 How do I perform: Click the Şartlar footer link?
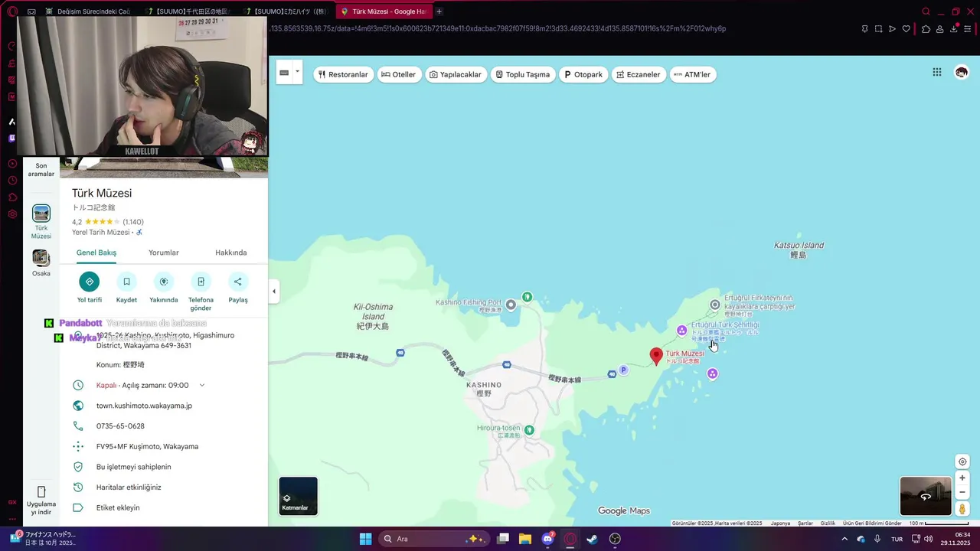click(x=805, y=523)
